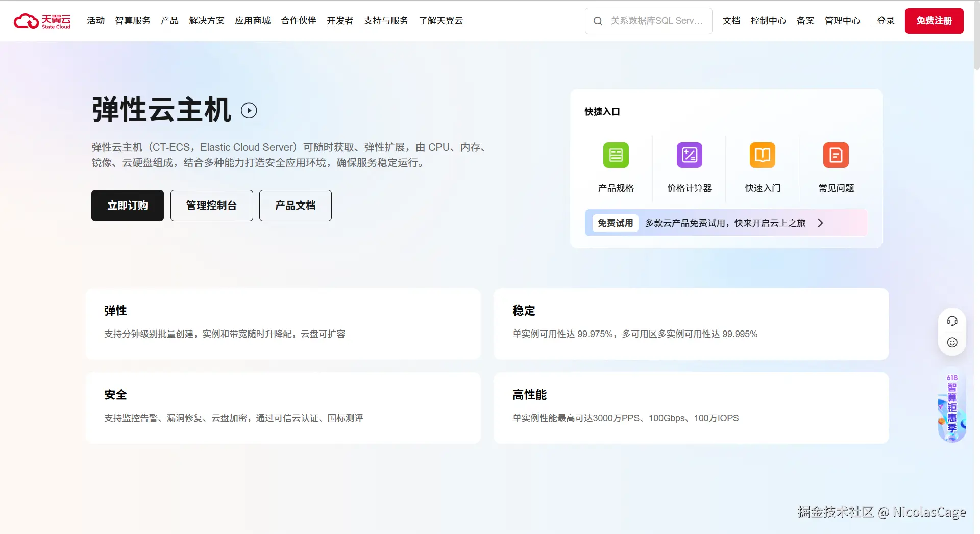Play the 弹性云主机 intro video icon
Image resolution: width=980 pixels, height=534 pixels.
tap(249, 110)
